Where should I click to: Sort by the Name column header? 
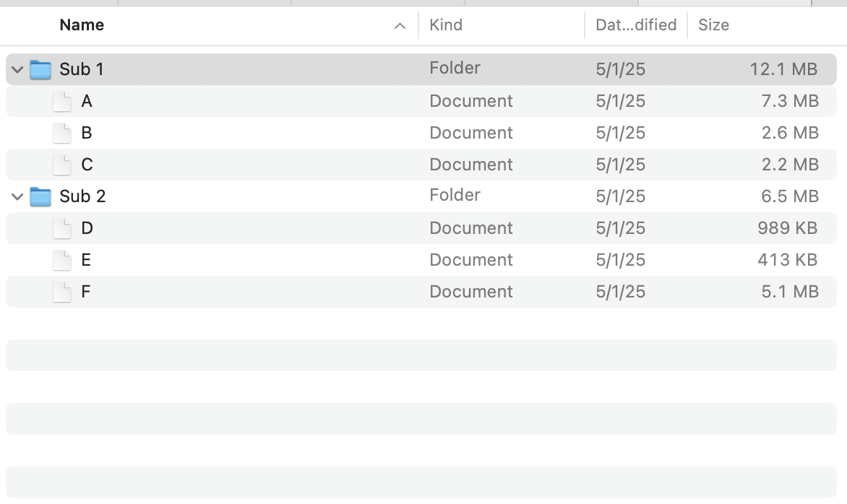pyautogui.click(x=82, y=25)
